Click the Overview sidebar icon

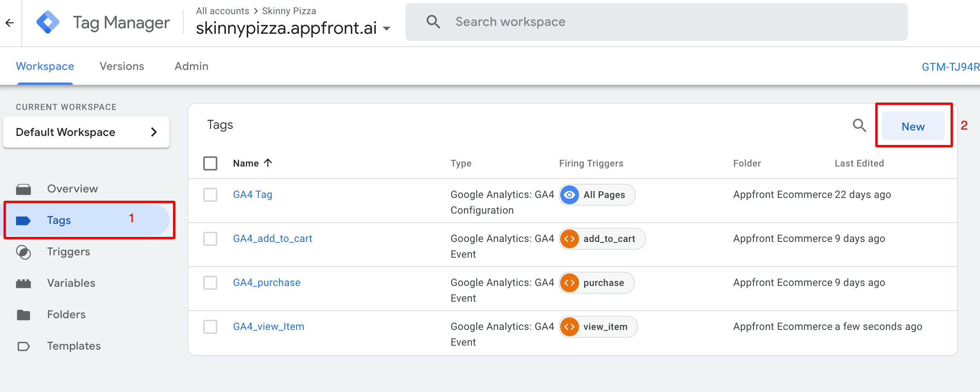tap(24, 189)
